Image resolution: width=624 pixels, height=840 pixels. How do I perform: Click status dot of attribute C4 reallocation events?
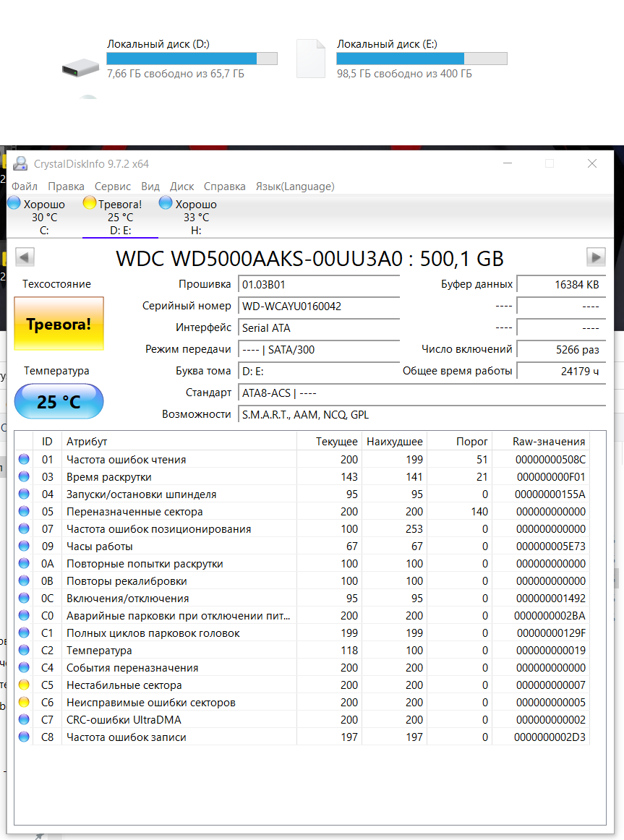[24, 667]
